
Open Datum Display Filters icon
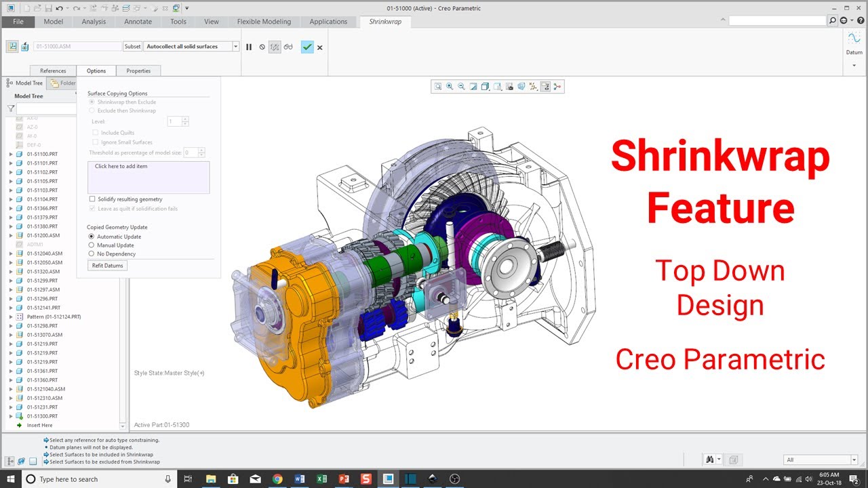pyautogui.click(x=533, y=86)
